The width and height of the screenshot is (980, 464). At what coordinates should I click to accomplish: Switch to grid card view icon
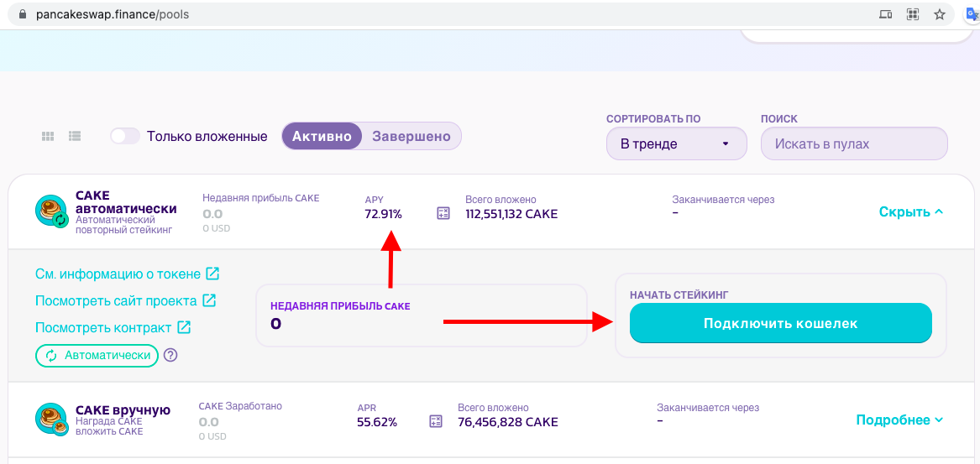coord(48,136)
